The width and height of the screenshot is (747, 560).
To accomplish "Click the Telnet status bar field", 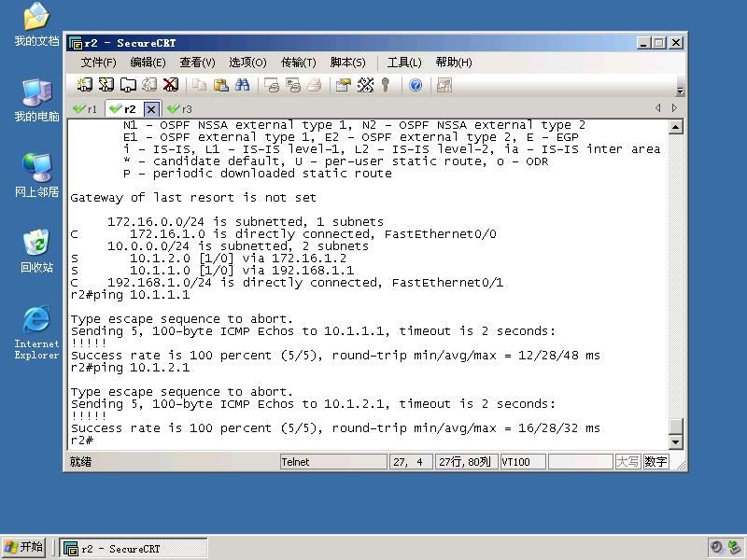I will pos(333,462).
